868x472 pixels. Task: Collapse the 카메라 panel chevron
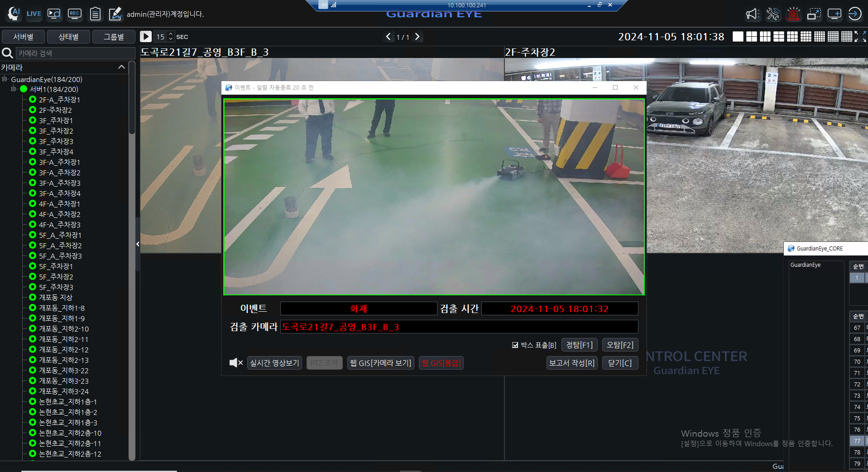point(121,67)
